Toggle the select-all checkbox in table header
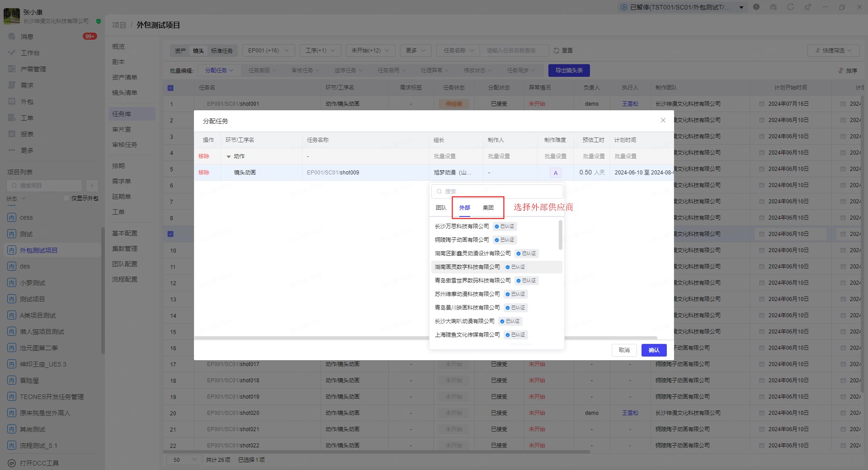This screenshot has width=868, height=470. 170,88
